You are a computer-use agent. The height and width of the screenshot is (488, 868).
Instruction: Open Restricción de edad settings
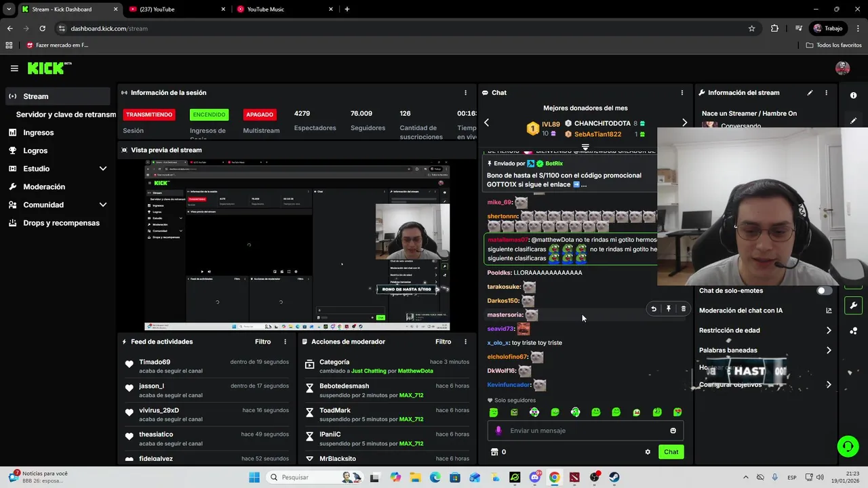click(x=766, y=331)
